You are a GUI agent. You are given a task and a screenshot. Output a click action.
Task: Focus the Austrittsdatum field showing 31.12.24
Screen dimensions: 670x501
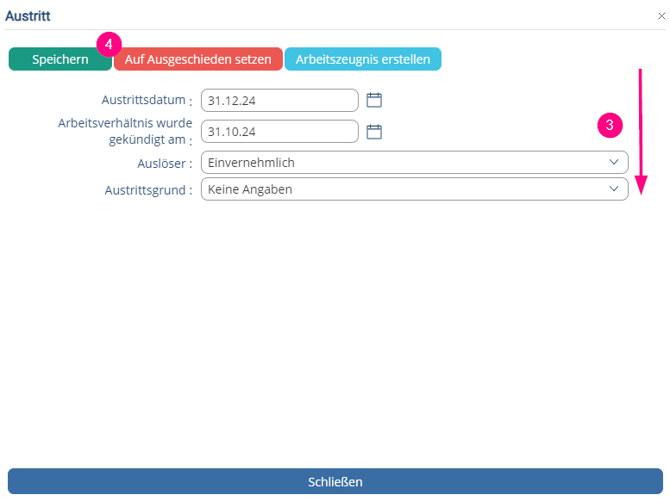pos(279,100)
